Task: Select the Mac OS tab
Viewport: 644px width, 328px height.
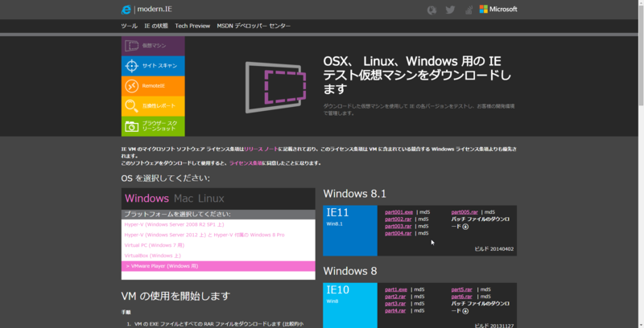Action: coord(184,199)
